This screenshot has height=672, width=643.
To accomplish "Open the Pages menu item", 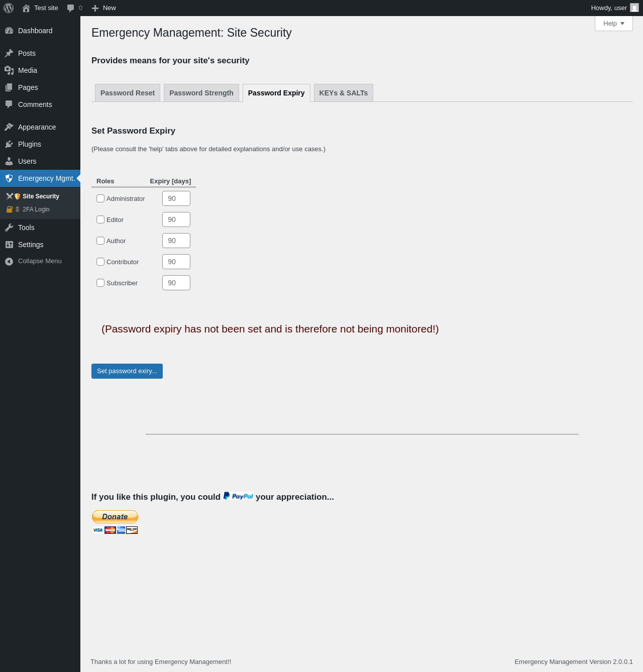I will tap(40, 87).
